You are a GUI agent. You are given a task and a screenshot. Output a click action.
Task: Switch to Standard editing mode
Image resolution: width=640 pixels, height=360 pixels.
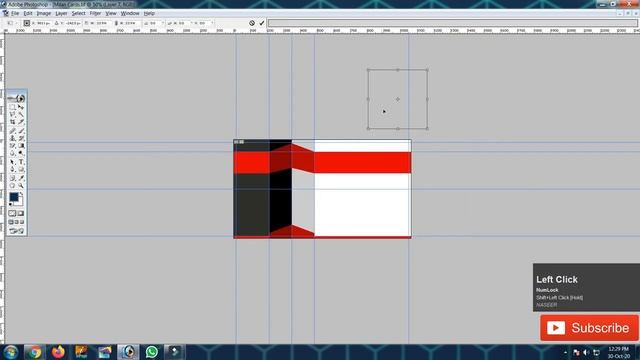(x=12, y=213)
